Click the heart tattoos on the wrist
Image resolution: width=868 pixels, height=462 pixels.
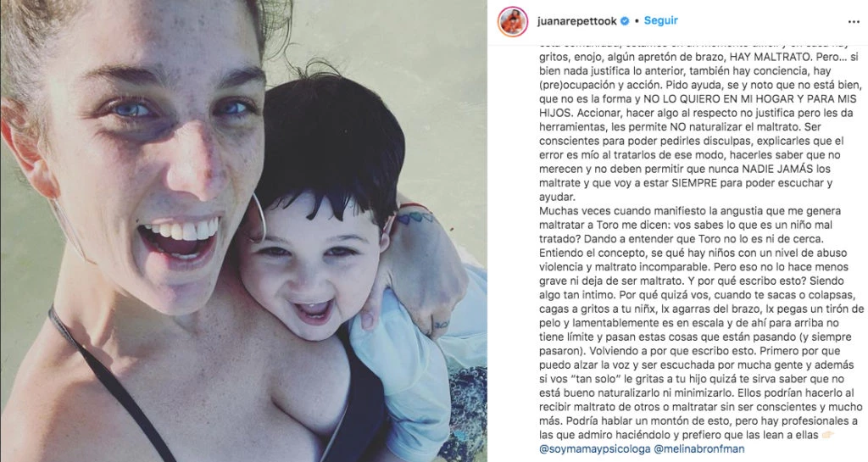pos(417,218)
